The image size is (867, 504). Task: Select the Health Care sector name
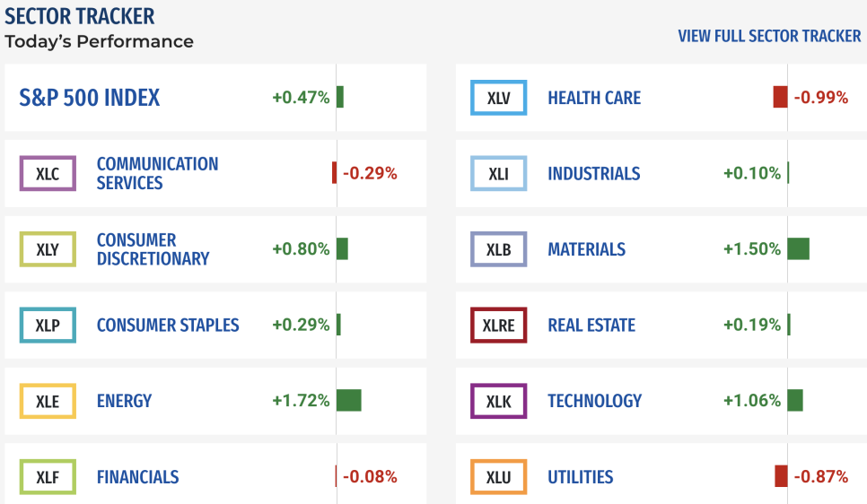tap(594, 98)
